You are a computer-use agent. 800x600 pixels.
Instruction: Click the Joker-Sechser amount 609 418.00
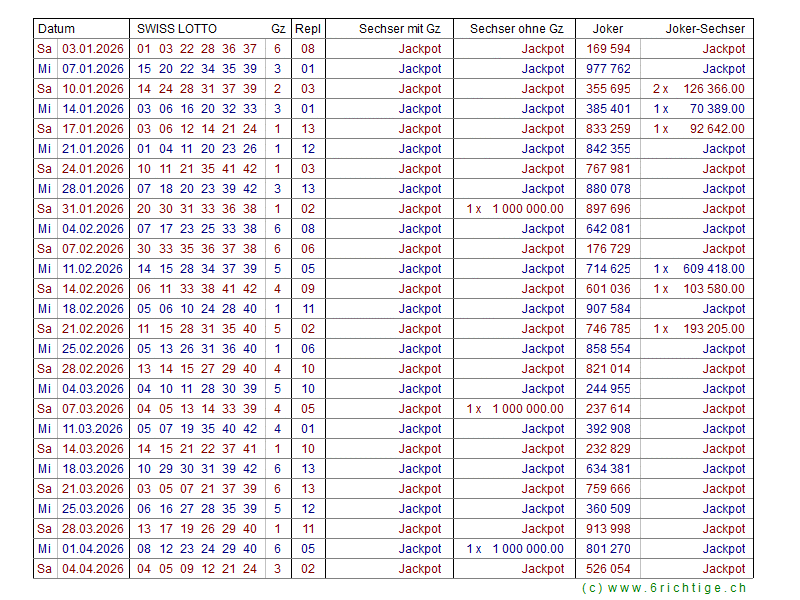[713, 269]
